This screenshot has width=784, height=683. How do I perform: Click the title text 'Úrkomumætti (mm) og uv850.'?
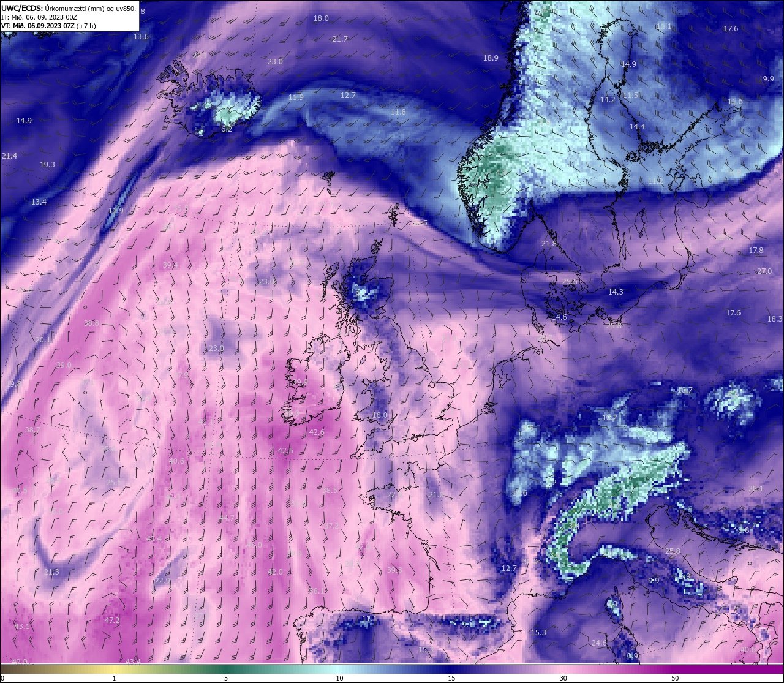[x=91, y=9]
